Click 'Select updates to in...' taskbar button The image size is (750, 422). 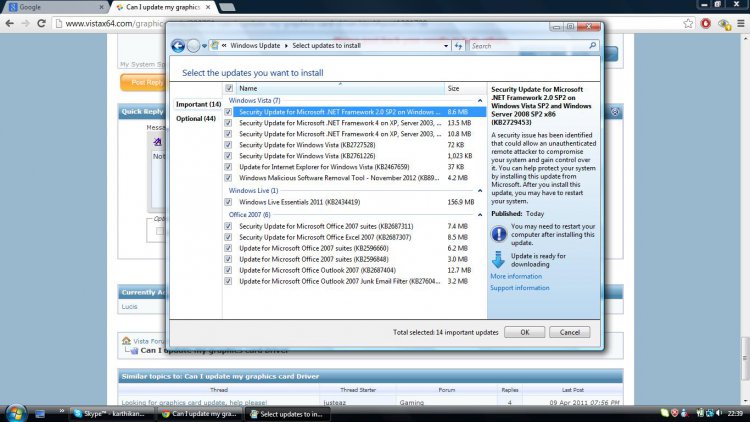click(287, 414)
